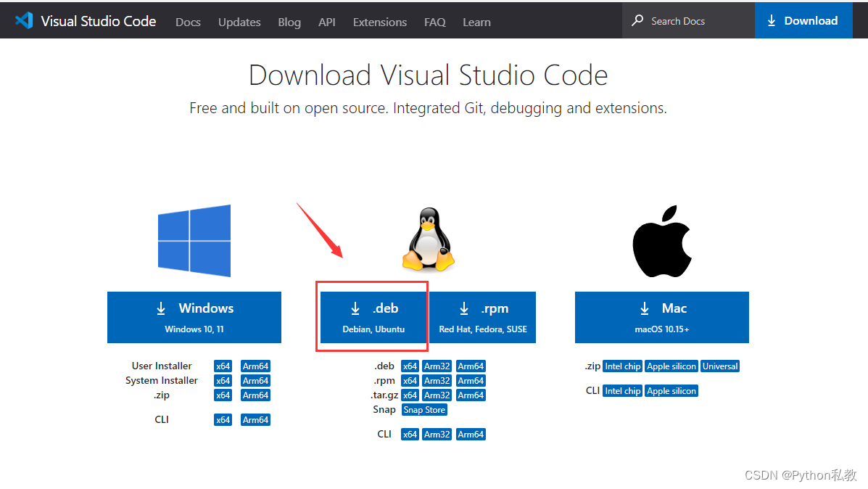868x489 pixels.
Task: Click the '.tar.gz' row label
Action: pos(385,395)
